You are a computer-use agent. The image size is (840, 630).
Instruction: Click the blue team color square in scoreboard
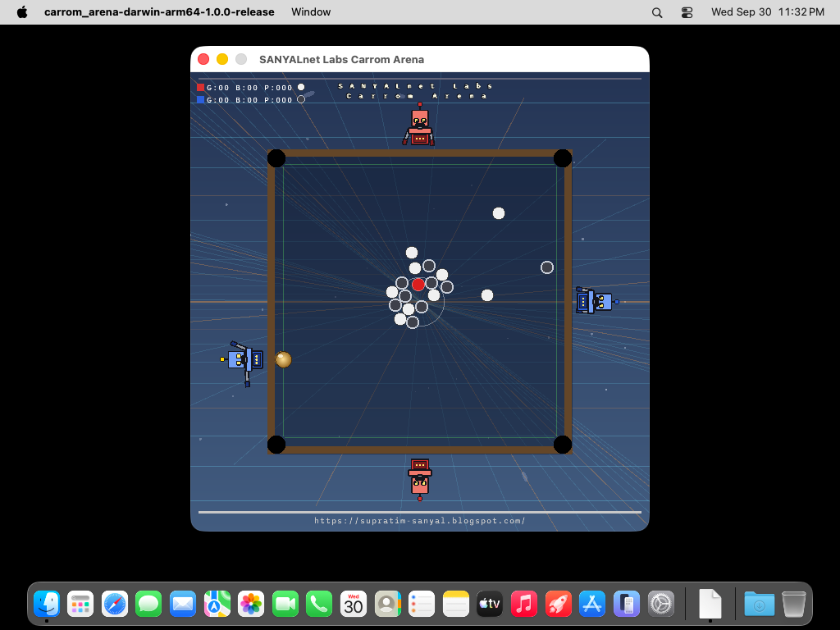[x=200, y=99]
